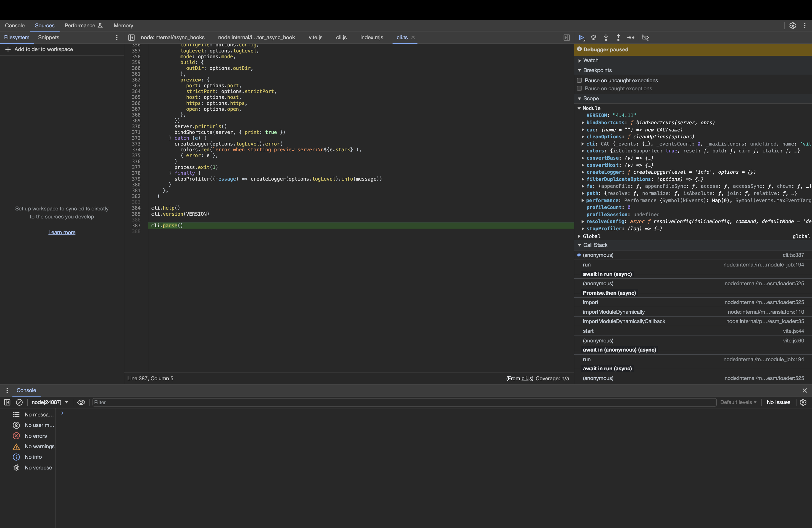Click Add folder to workspace

pos(43,49)
